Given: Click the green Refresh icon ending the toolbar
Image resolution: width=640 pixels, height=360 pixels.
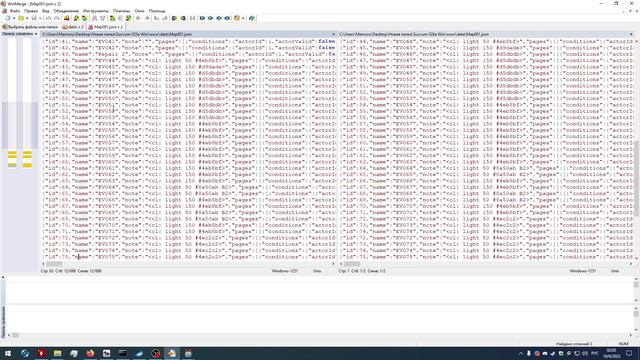Looking at the screenshot, I should coord(252,18).
